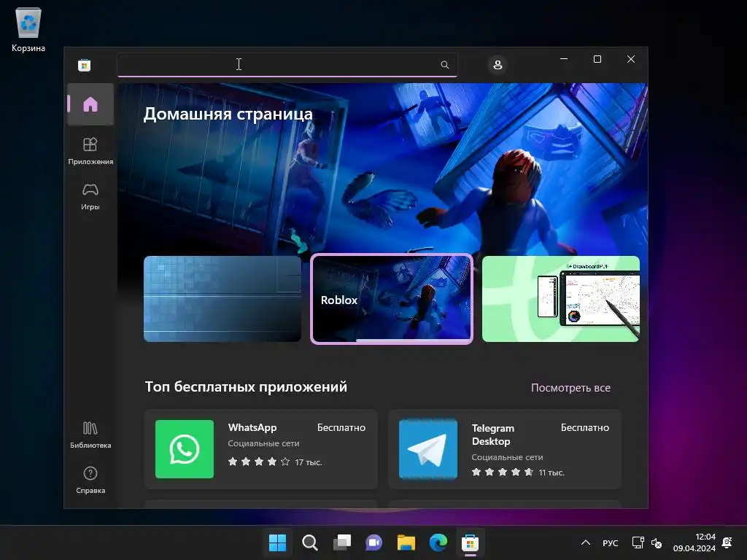The height and width of the screenshot is (560, 747).
Task: Click the Telegram Desktop title text
Action: pyautogui.click(x=493, y=435)
